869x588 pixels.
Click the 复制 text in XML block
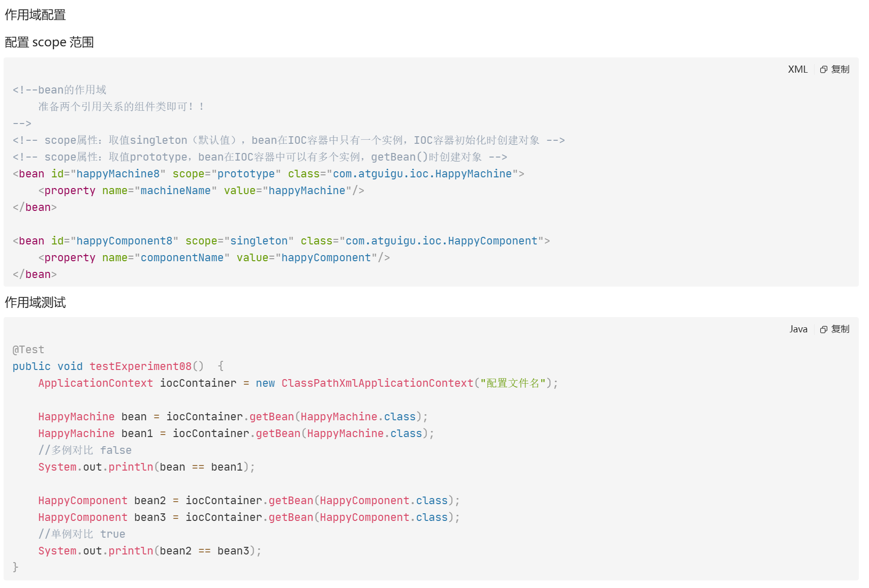click(x=840, y=70)
